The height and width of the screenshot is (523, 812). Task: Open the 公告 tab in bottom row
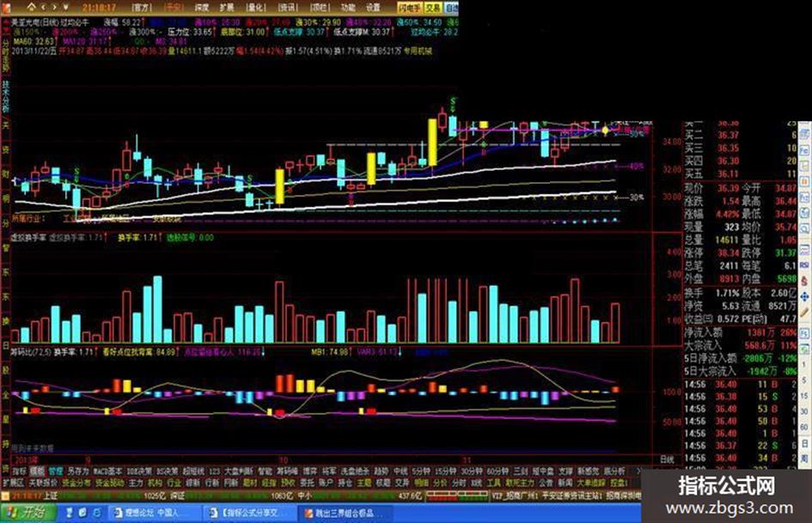pos(546,483)
